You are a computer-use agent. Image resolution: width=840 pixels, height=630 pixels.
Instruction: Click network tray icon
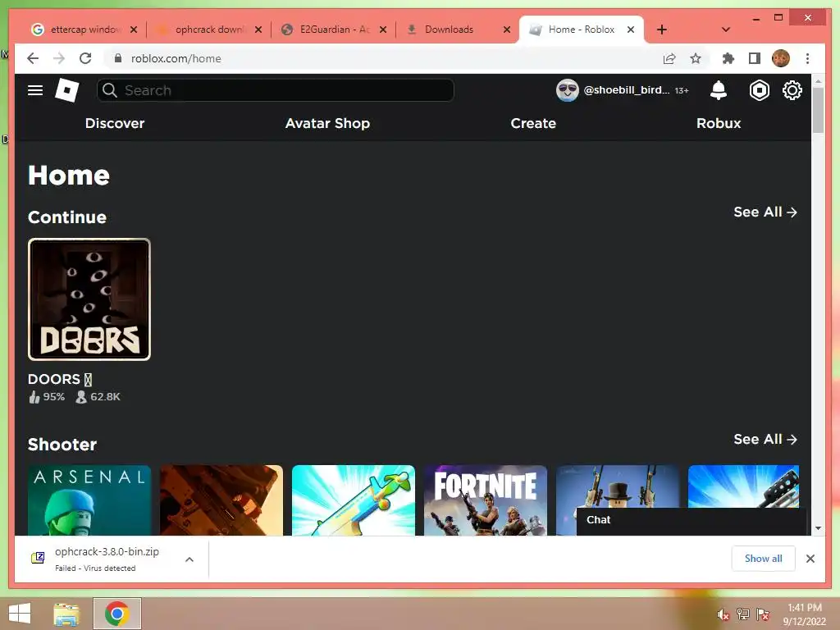click(743, 614)
